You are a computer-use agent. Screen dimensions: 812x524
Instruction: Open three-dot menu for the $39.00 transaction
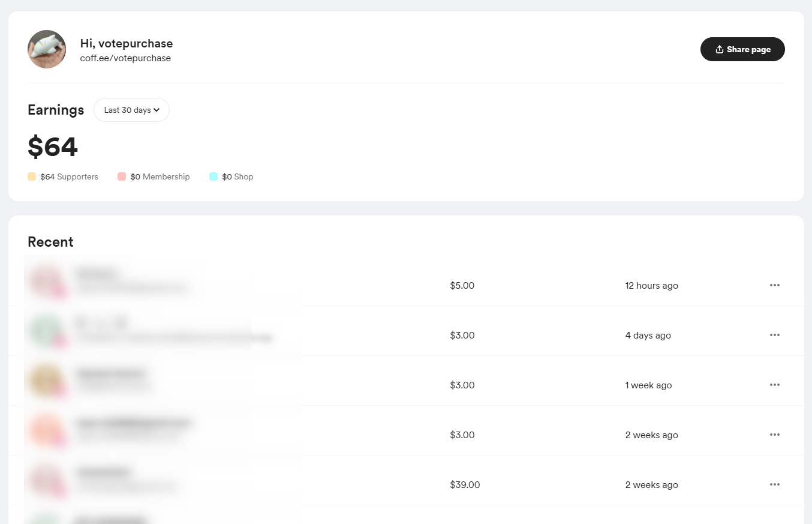(774, 484)
